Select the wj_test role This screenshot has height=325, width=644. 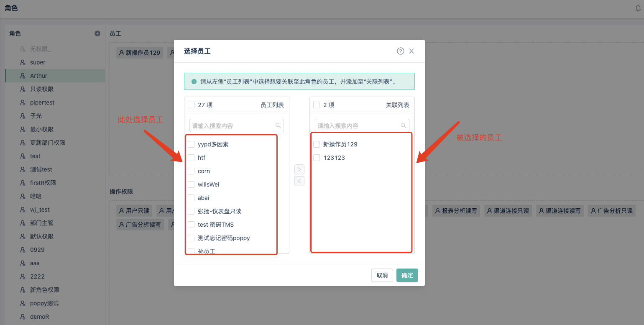tap(55, 210)
